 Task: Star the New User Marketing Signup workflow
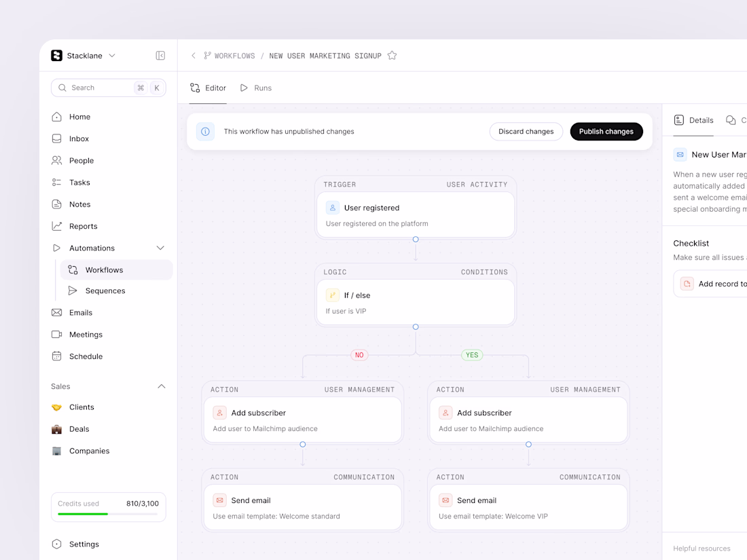(x=392, y=56)
